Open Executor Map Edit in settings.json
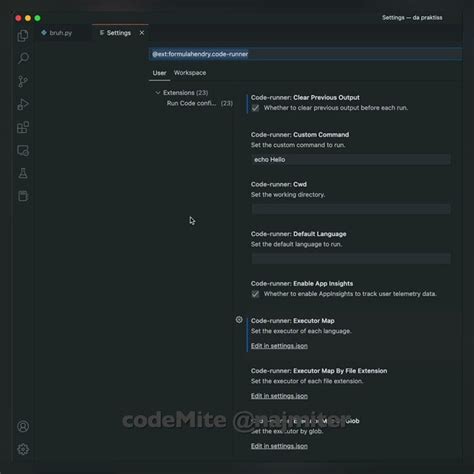The width and height of the screenshot is (474, 474). point(279,346)
